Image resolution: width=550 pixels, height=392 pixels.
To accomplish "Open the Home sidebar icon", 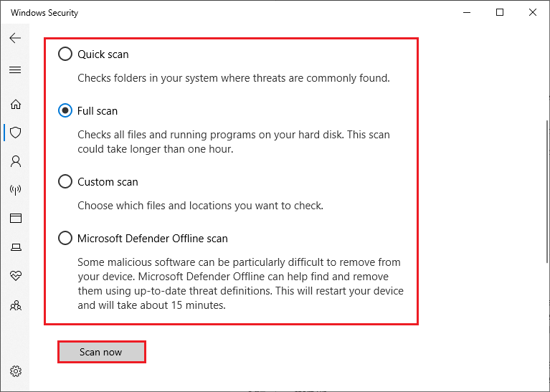I will tap(16, 104).
